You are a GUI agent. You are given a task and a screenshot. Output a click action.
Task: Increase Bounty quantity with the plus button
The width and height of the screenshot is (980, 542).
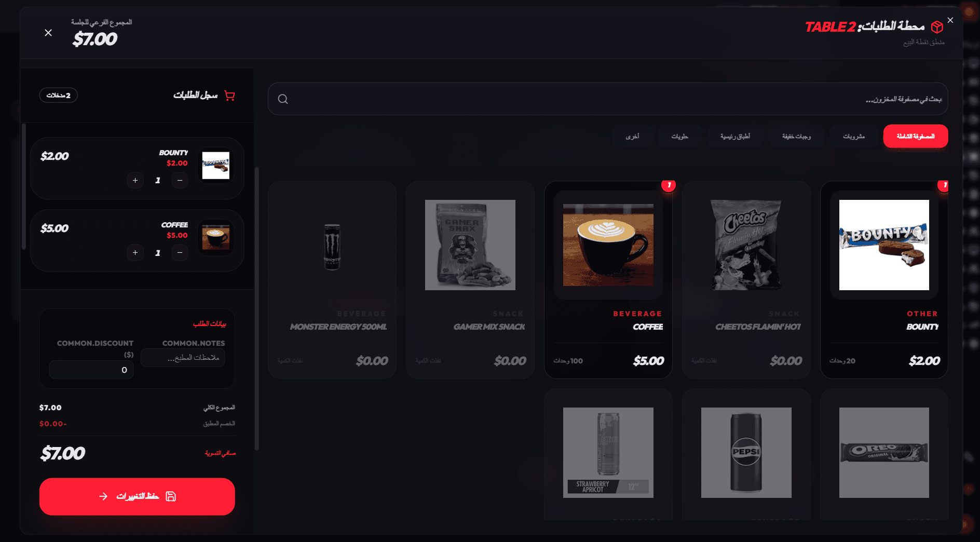tap(135, 180)
